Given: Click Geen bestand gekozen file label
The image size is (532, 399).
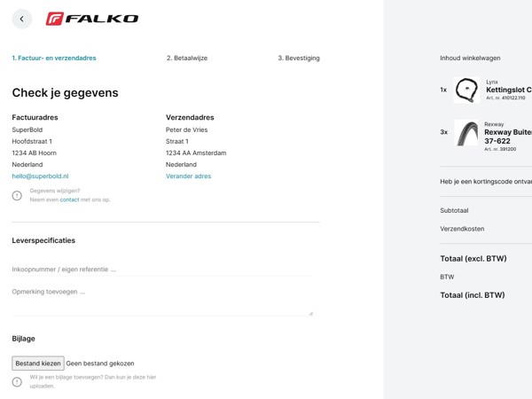Looking at the screenshot, I should coord(100,364).
